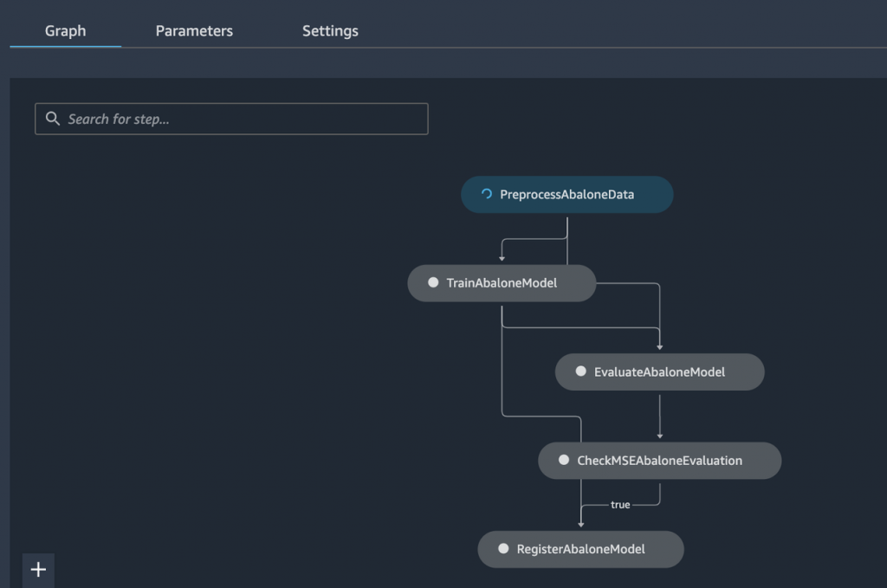Click the arrowhead entering RegisterAbaloneModel
Viewport: 887px width, 588px height.
point(580,523)
